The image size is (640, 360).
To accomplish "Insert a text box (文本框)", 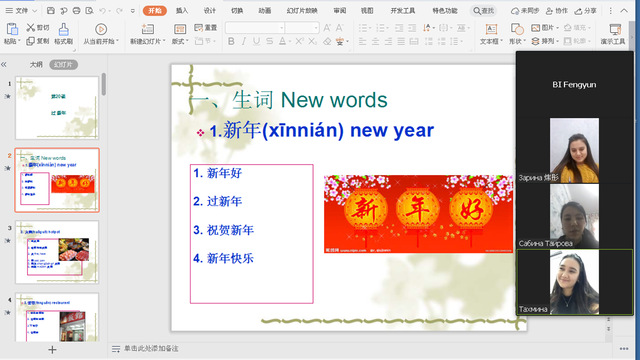I will [x=491, y=33].
